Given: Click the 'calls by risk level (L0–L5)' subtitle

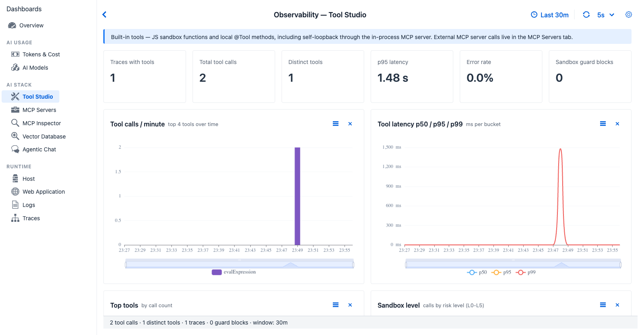Looking at the screenshot, I should pyautogui.click(x=454, y=306).
